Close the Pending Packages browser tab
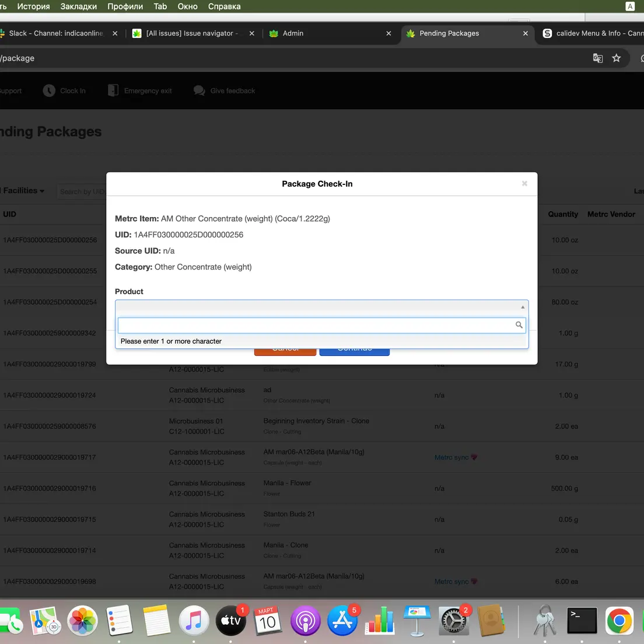The image size is (644, 644). click(526, 33)
